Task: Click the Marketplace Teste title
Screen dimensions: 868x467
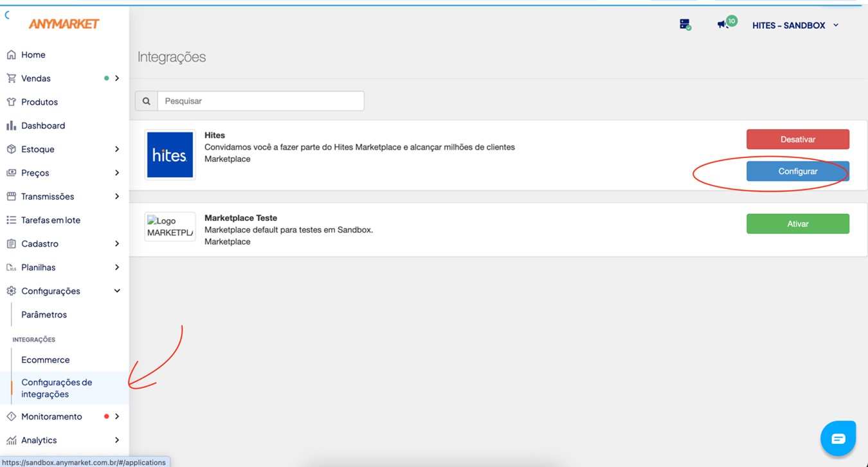Action: coord(240,218)
